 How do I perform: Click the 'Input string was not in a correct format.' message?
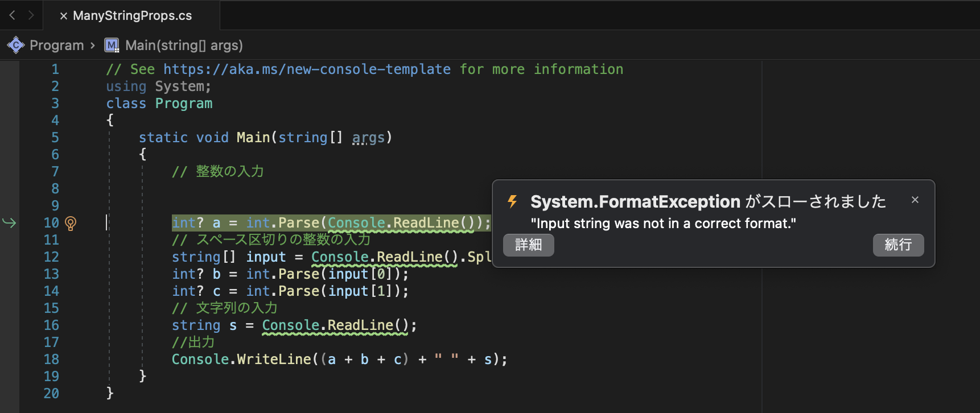pos(663,224)
